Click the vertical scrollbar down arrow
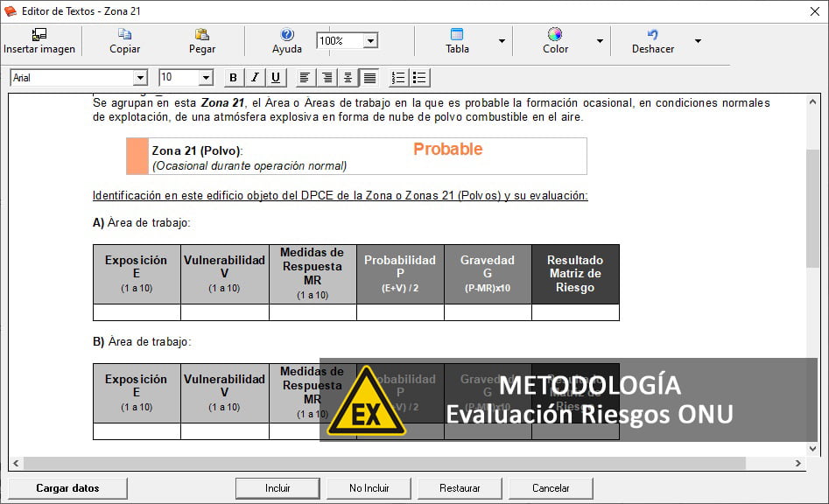The width and height of the screenshot is (829, 504). coord(812,449)
